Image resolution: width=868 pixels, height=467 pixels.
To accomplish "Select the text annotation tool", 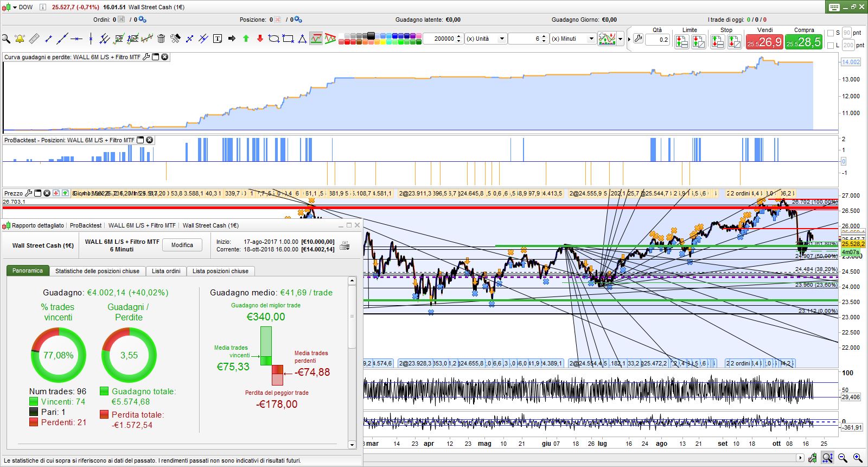I will (218, 39).
